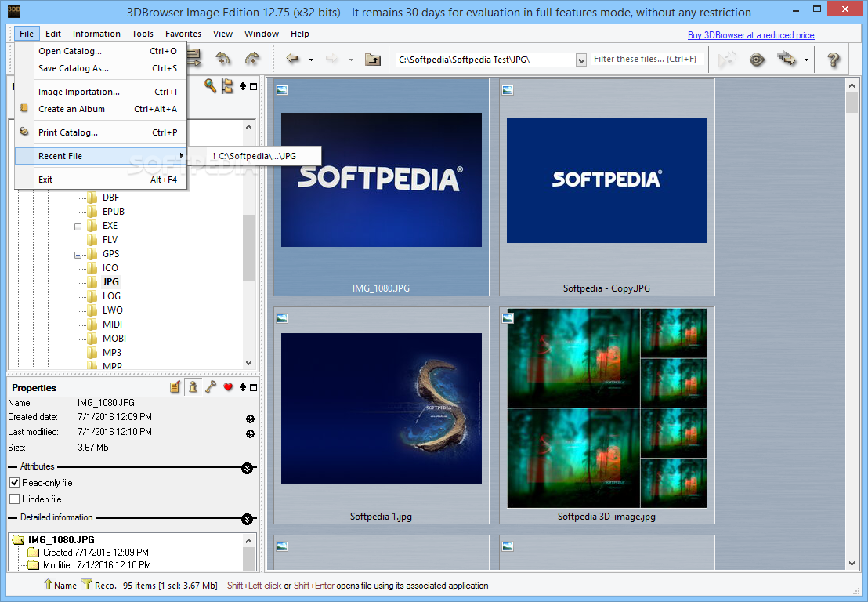Choose Save Catalog As... menu entry

pyautogui.click(x=101, y=68)
